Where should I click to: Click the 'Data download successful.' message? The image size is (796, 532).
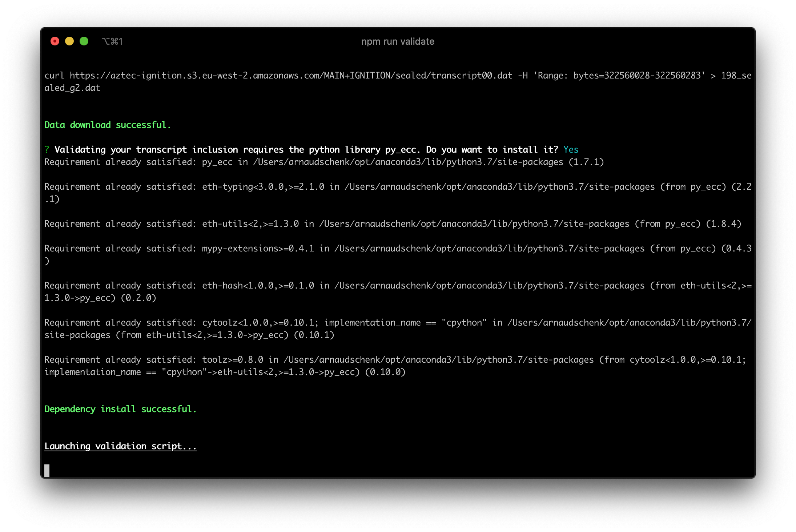pyautogui.click(x=108, y=125)
